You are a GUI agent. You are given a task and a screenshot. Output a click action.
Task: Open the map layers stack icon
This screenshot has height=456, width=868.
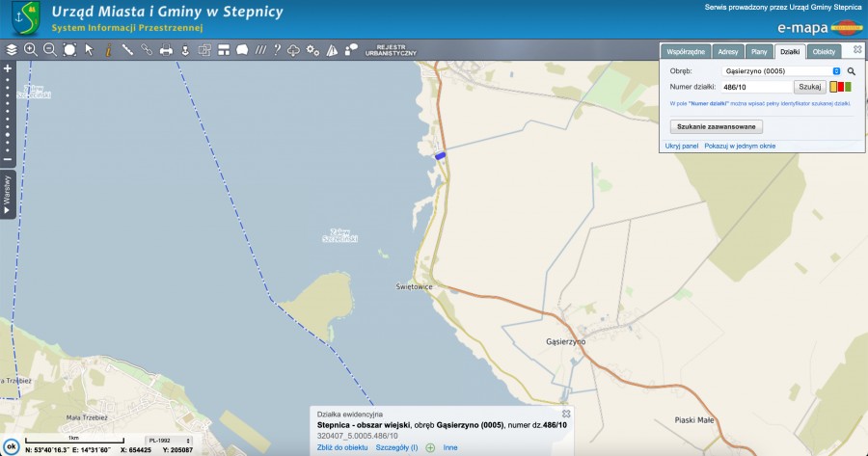(x=12, y=49)
